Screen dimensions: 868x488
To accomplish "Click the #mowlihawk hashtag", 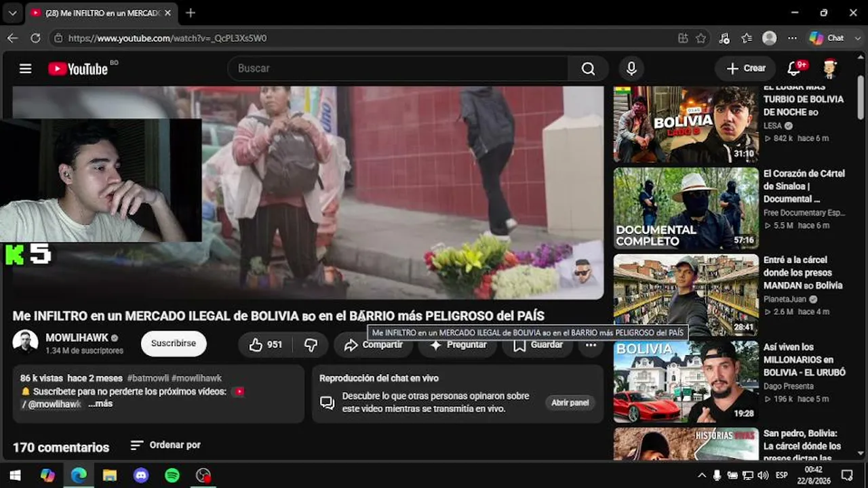I will click(197, 378).
